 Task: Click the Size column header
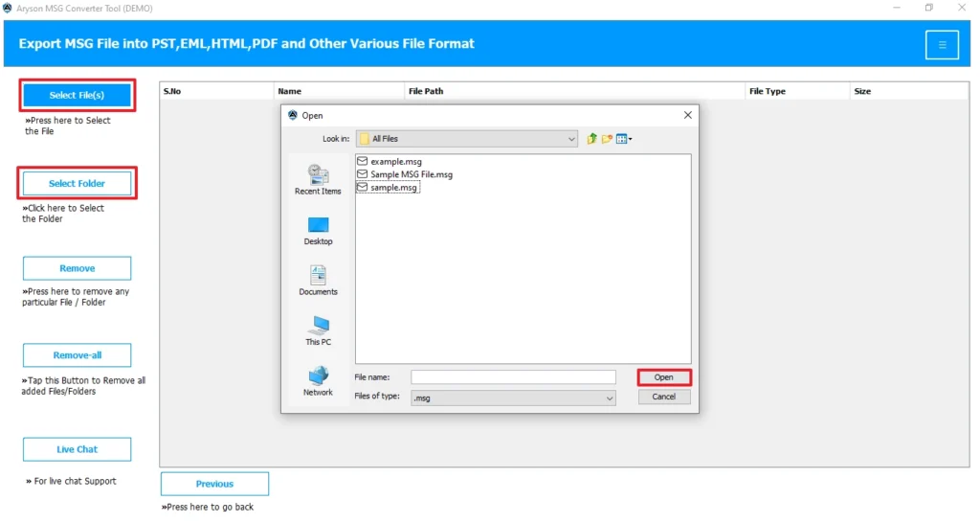point(909,91)
